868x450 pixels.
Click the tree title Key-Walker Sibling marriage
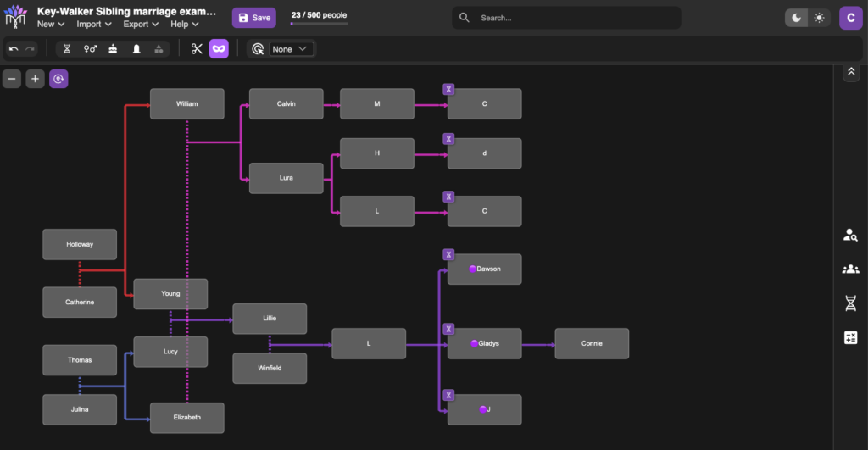[126, 11]
